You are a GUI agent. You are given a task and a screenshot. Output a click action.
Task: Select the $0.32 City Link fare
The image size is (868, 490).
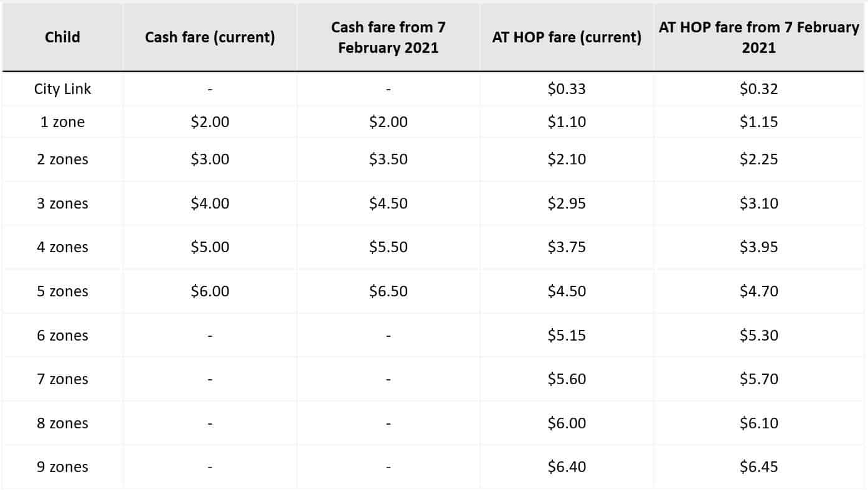pyautogui.click(x=758, y=89)
